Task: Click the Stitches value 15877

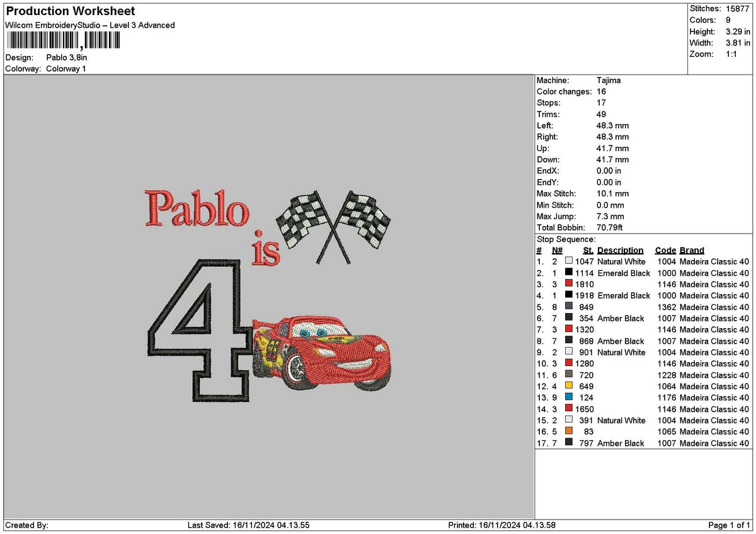Action: [x=738, y=9]
